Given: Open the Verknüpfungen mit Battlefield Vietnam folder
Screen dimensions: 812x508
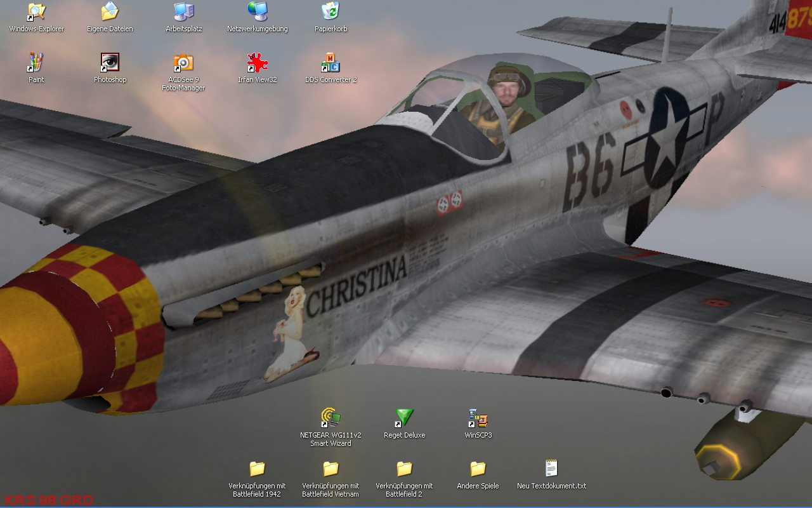Looking at the screenshot, I should pos(331,469).
